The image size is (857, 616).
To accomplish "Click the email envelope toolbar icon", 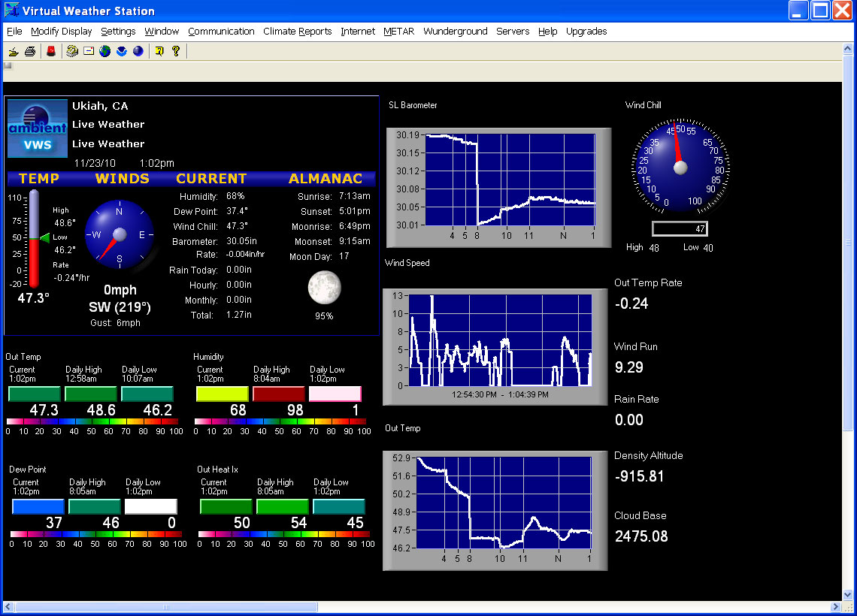I will click(x=89, y=51).
